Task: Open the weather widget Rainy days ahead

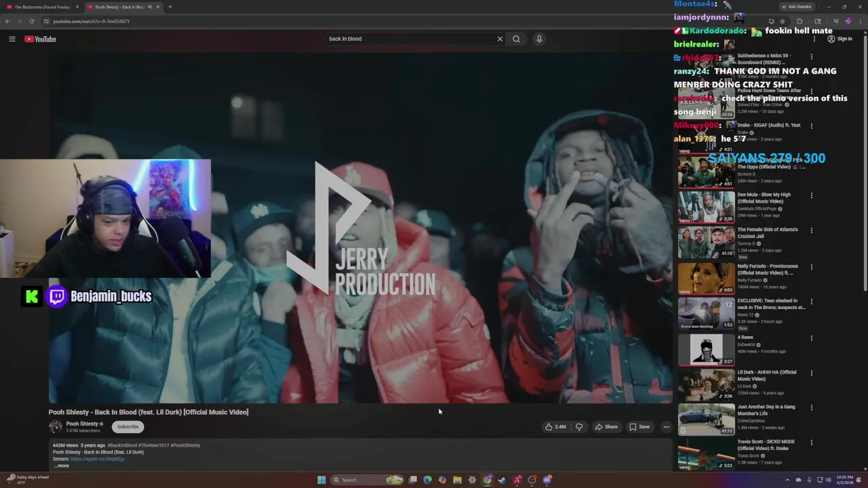Action: coord(27,480)
